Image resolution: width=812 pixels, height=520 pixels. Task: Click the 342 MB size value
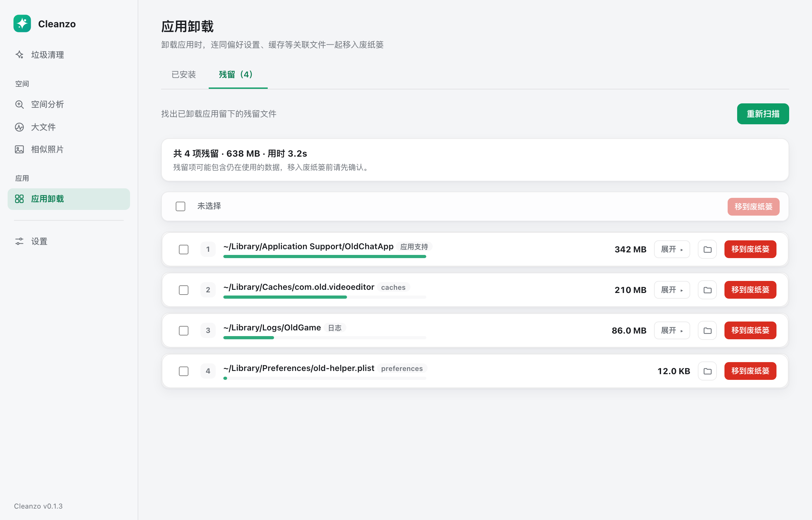pos(630,250)
